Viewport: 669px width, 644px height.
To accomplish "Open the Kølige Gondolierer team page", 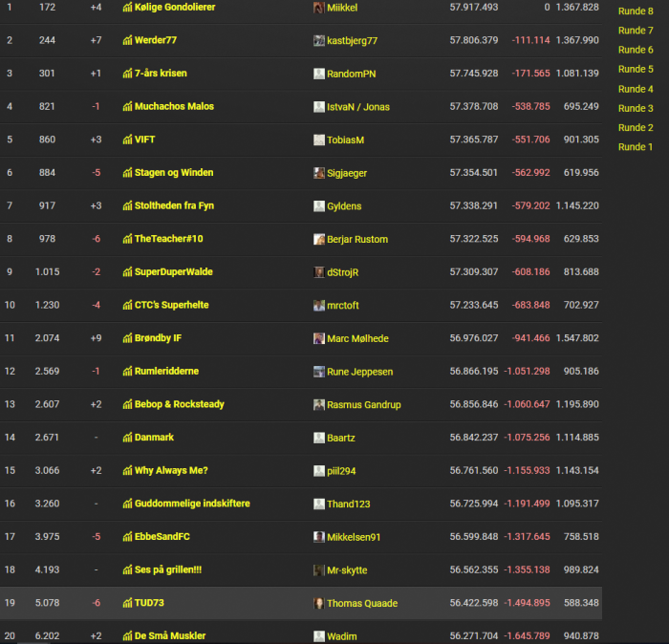I will 175,8.
